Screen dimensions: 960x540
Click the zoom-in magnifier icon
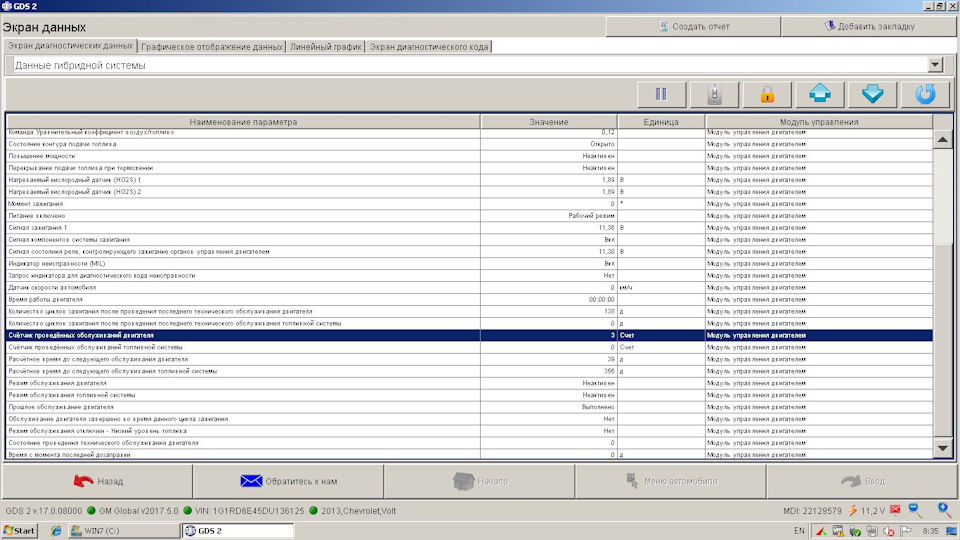945,509
